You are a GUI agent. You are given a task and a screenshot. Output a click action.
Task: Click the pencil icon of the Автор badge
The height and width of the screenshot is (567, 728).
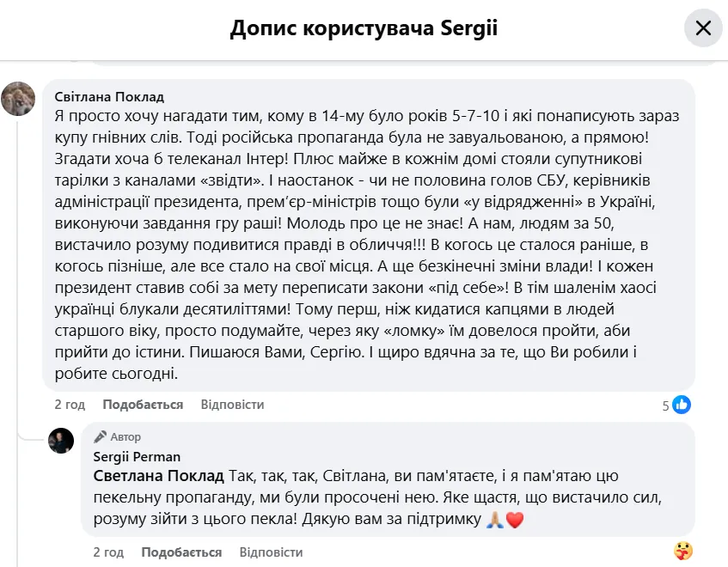[x=101, y=436]
